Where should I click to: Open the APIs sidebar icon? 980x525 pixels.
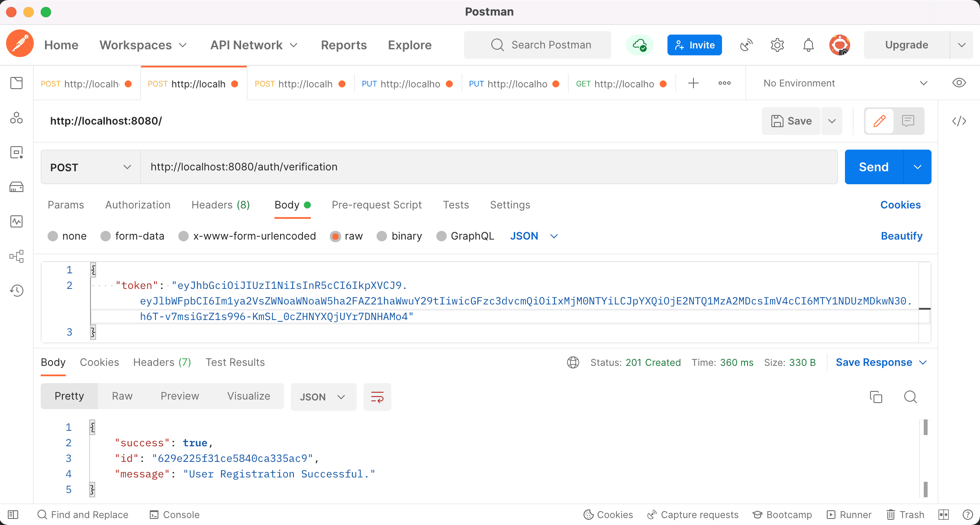tap(16, 118)
